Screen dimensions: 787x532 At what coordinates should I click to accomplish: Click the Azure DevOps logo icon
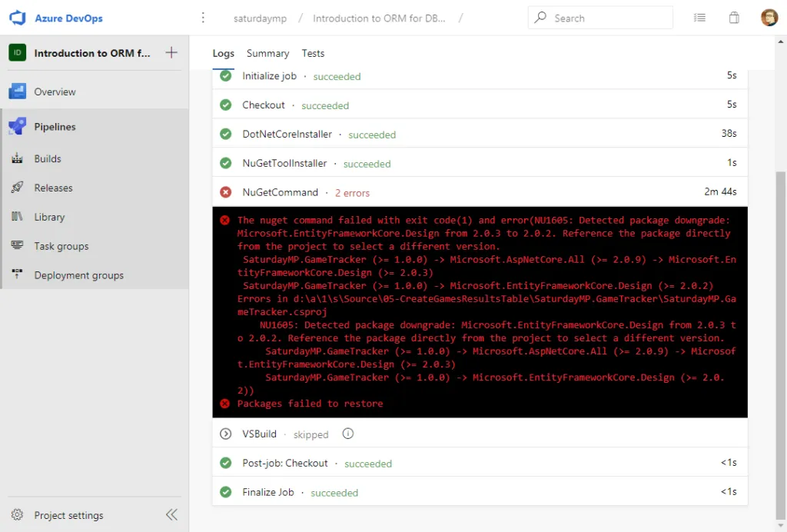point(18,18)
